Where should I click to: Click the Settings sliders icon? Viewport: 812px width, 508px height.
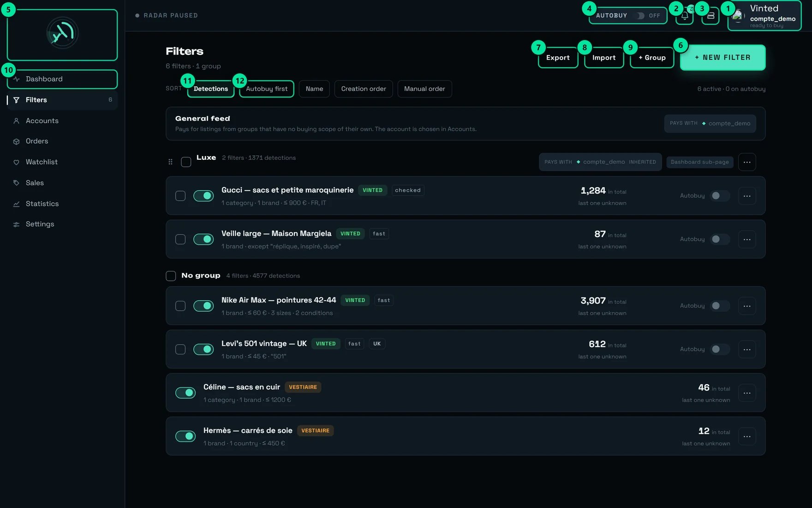(x=17, y=224)
